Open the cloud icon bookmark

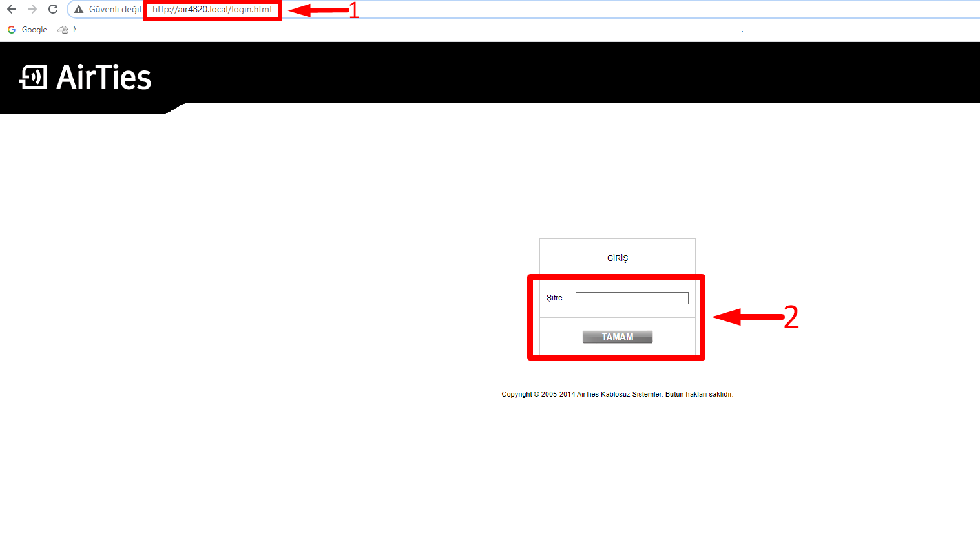(63, 30)
